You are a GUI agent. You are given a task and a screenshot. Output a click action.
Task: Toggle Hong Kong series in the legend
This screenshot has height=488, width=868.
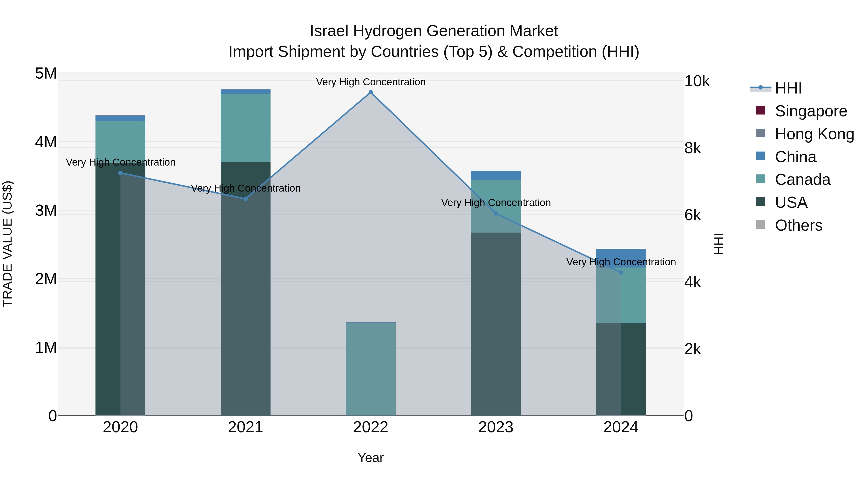tap(805, 134)
